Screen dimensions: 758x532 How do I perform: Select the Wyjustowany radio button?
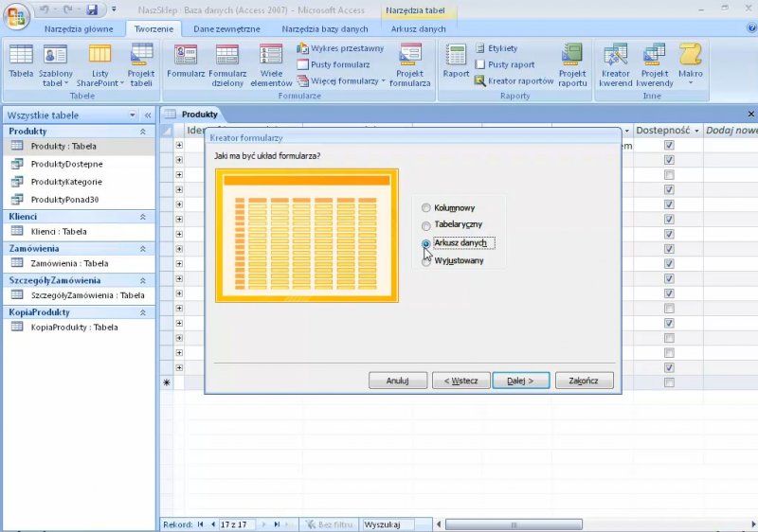426,261
